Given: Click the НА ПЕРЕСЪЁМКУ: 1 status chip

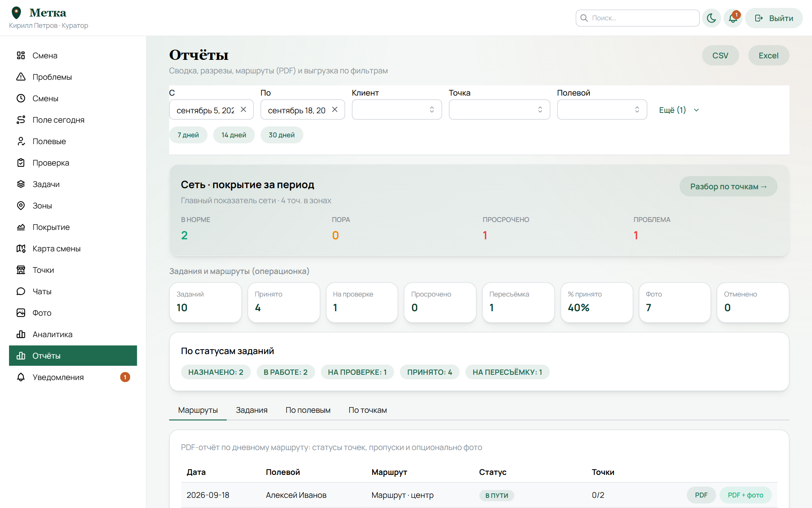Looking at the screenshot, I should pyautogui.click(x=507, y=372).
